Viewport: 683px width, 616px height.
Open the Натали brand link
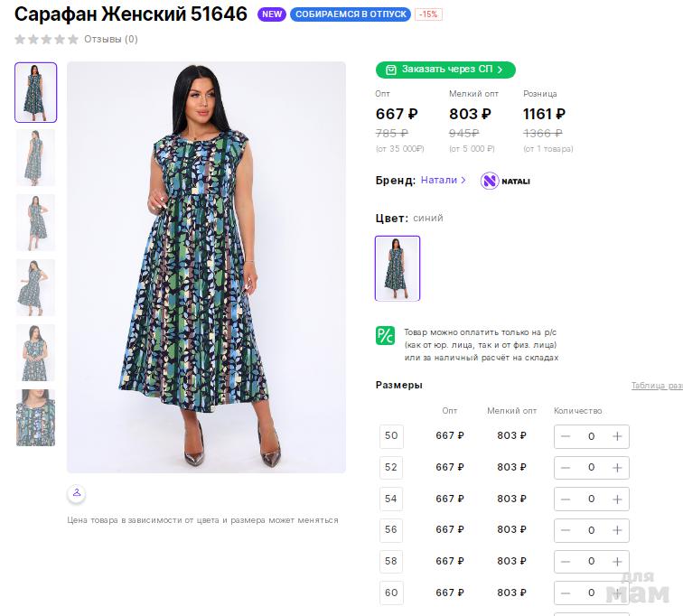coord(443,181)
